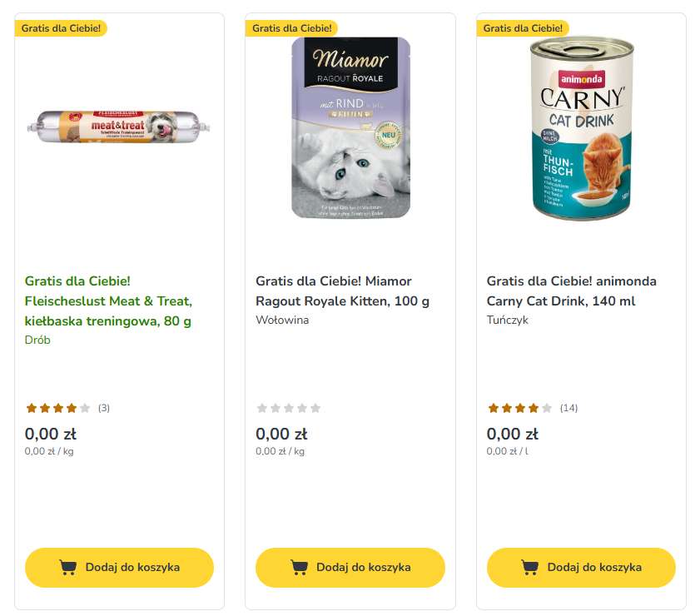This screenshot has height=616, width=700.
Task: Click cart icon on Carny Cat Drink button
Action: [x=529, y=568]
